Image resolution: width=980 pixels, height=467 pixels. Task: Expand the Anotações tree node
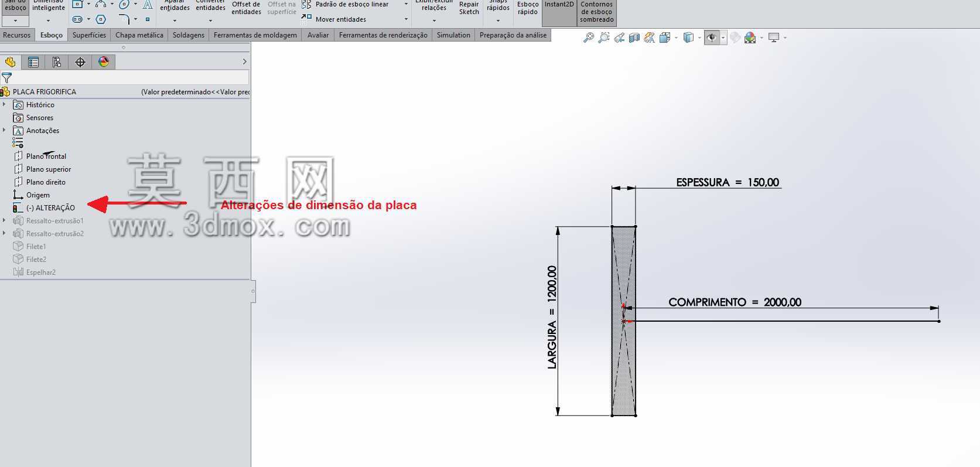pos(4,130)
